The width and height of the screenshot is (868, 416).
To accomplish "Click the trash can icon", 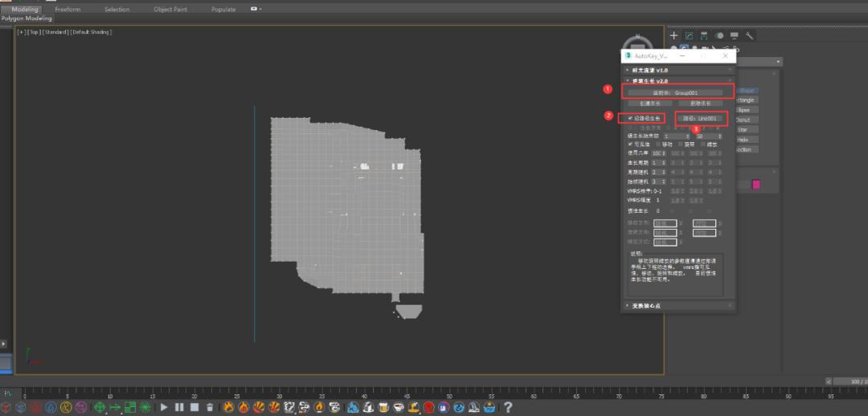I will 210,407.
